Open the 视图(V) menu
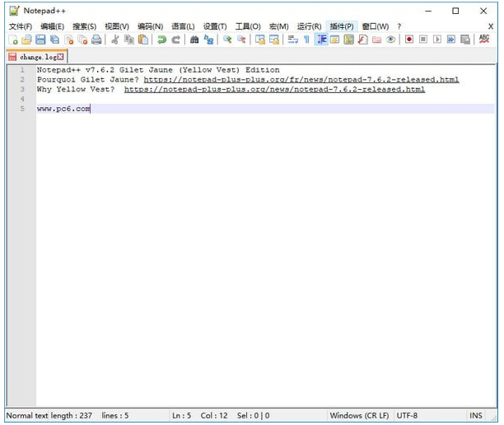This screenshot has width=504, height=425. click(117, 26)
